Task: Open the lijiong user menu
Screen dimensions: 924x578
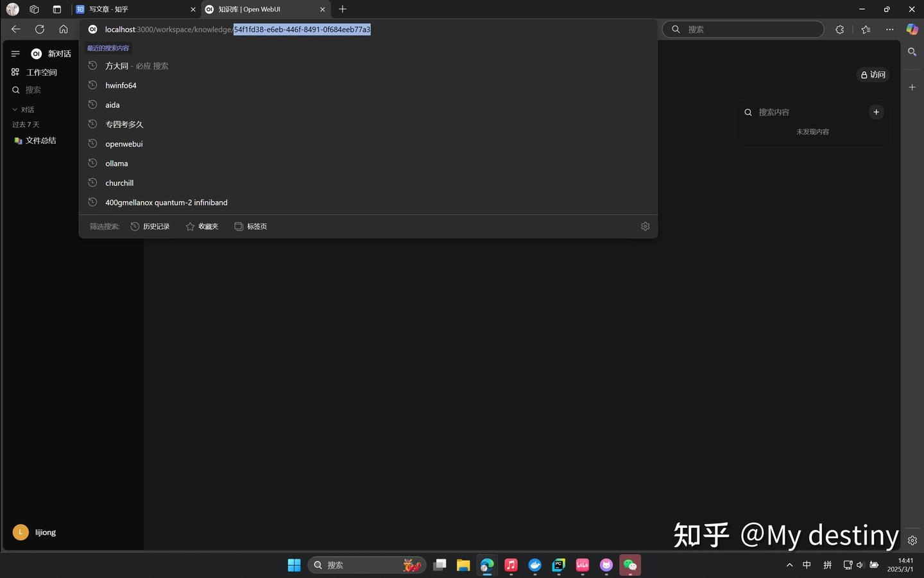Action: pos(35,532)
